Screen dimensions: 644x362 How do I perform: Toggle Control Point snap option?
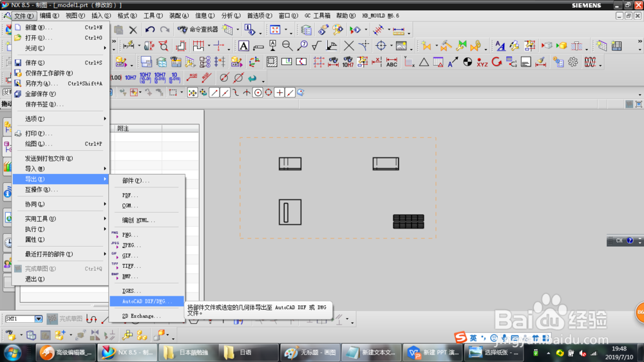tap(236, 93)
